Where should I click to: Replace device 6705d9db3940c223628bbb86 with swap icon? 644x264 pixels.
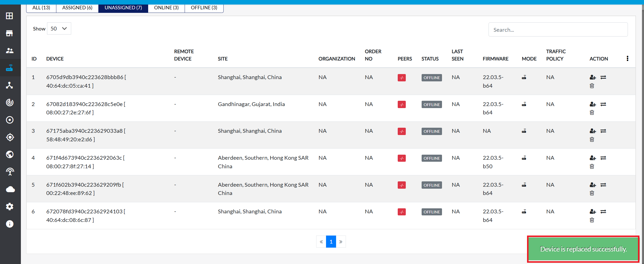[x=603, y=77]
